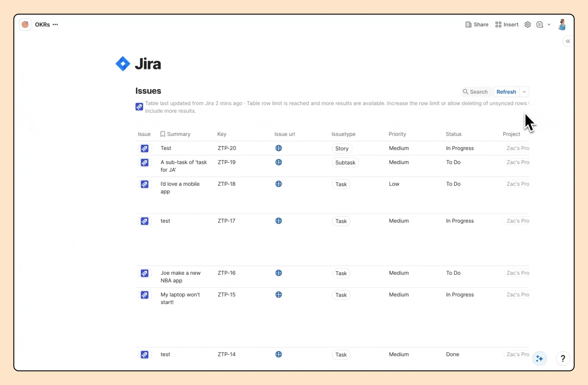Screen dimensions: 588x385
Task: Select the To Do status for ZTP-19
Action: click(x=453, y=162)
